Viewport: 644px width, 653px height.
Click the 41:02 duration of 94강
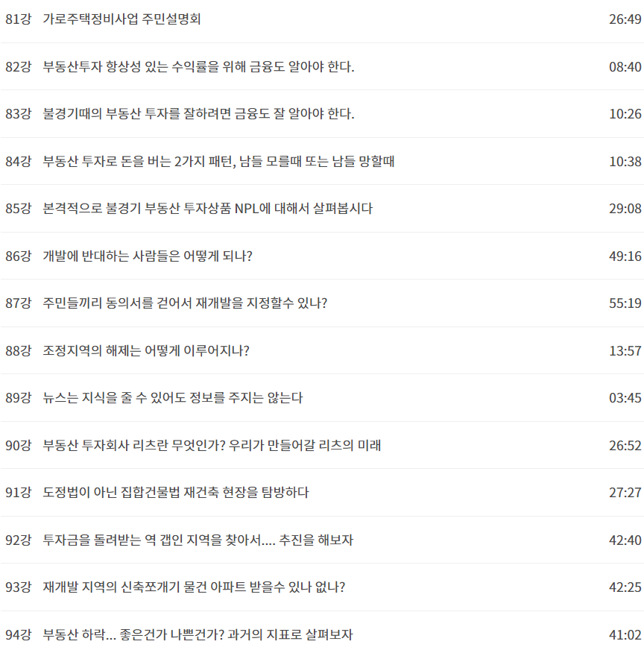tap(625, 634)
